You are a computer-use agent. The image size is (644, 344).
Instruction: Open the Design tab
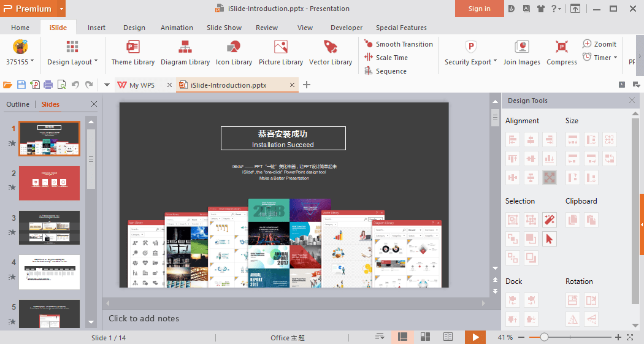[x=134, y=28]
